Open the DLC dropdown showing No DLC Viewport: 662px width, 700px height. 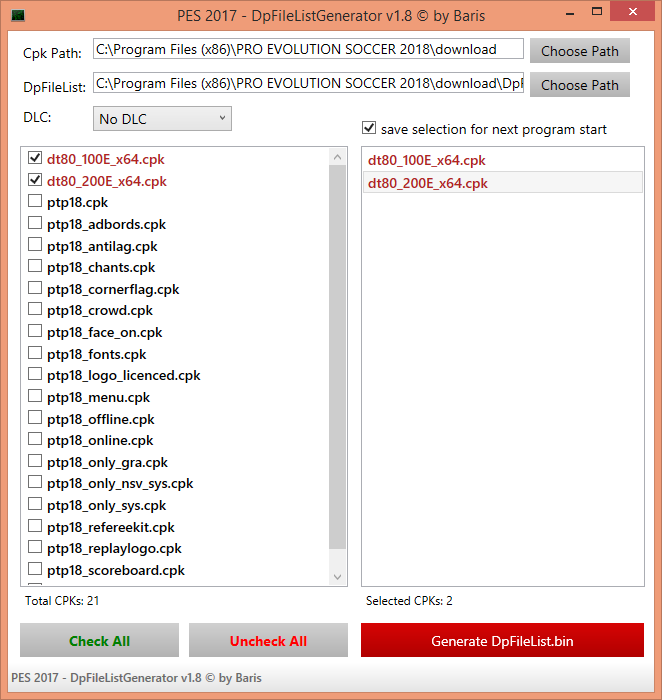tap(162, 119)
